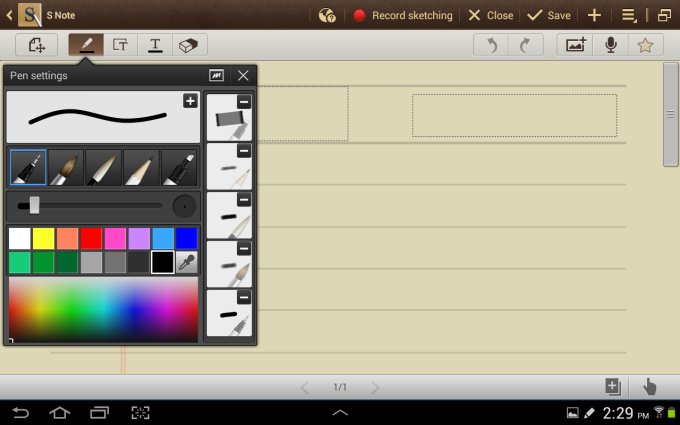Image resolution: width=680 pixels, height=425 pixels.
Task: Activate the eyedropper color picker
Action: point(186,262)
